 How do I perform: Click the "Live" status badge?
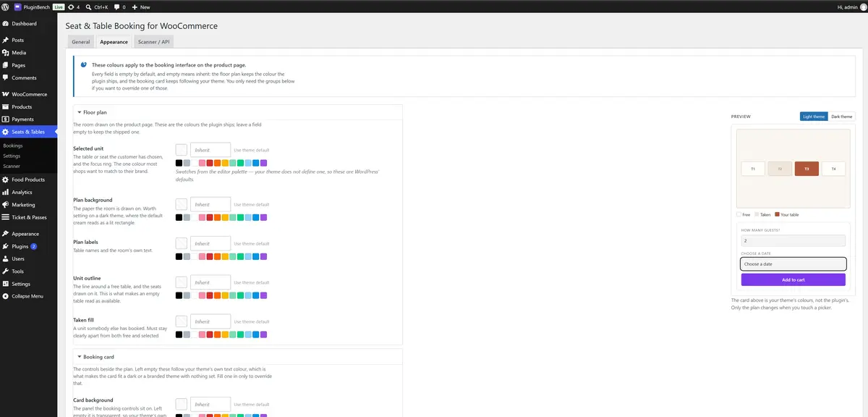pyautogui.click(x=59, y=7)
